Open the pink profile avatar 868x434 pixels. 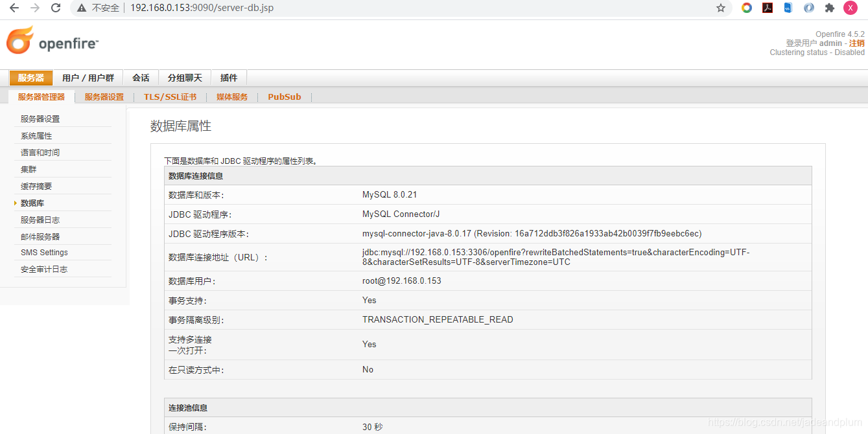tap(850, 8)
